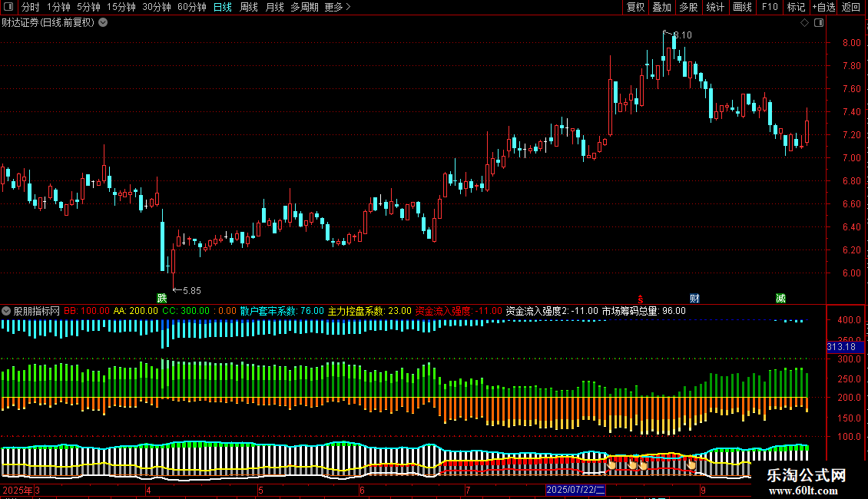Switch to 周线 weekly chart

click(x=249, y=7)
